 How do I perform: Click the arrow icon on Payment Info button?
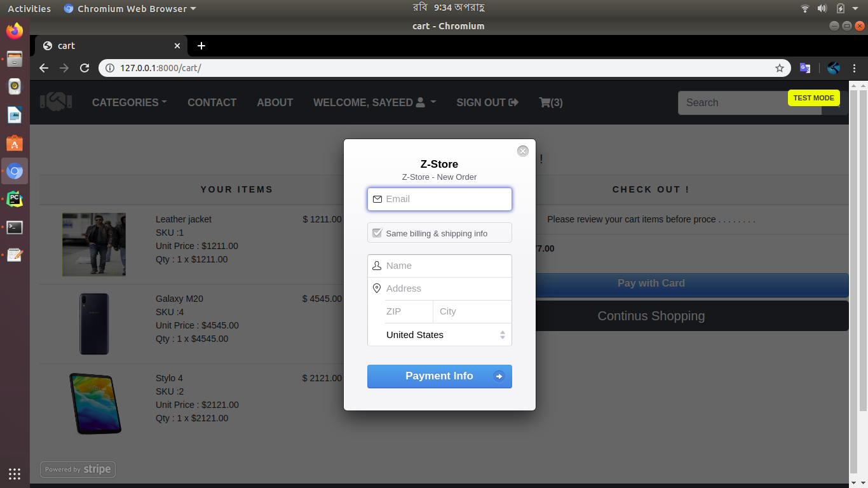pos(499,377)
